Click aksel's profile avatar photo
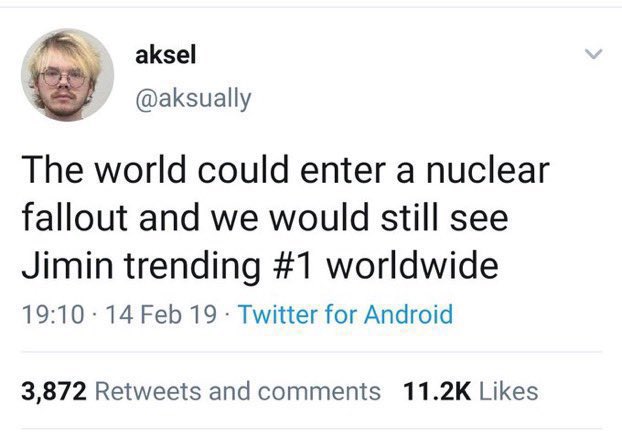This screenshot has height=437, width=622. click(x=68, y=74)
